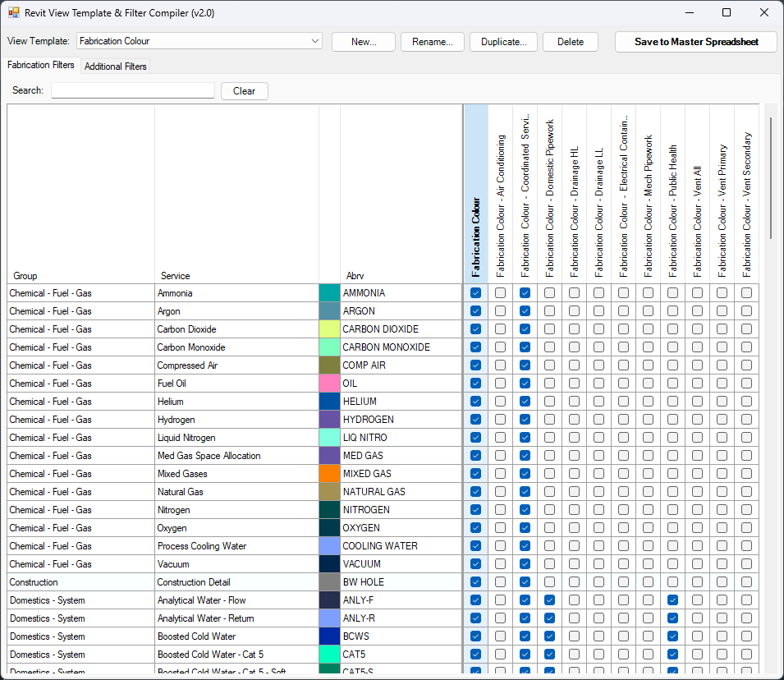The height and width of the screenshot is (680, 784).
Task: Click the vertical scrollbar thumb
Action: tap(771, 177)
